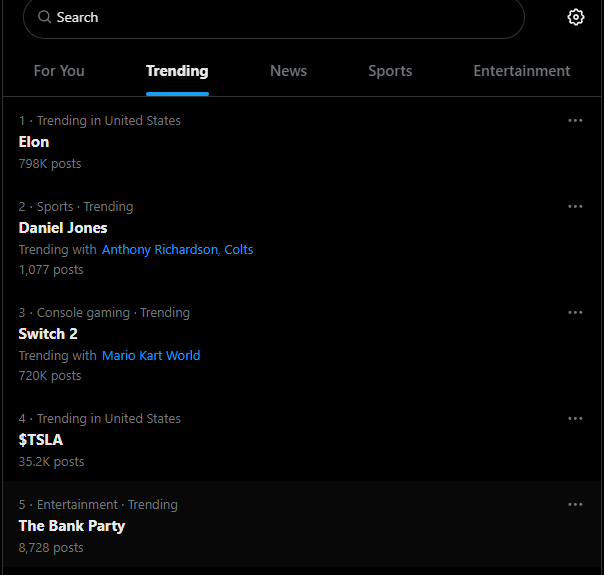This screenshot has height=575, width=604.
Task: Focus the Search input field
Action: 273,17
